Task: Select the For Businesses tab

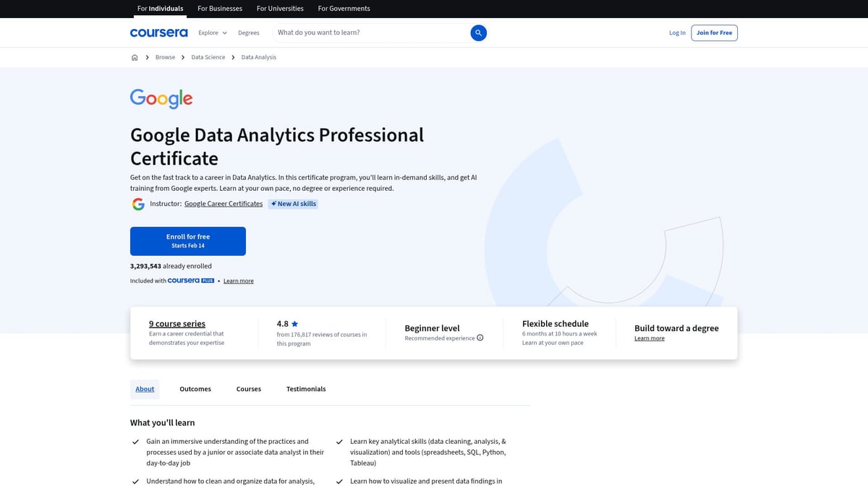Action: (220, 9)
